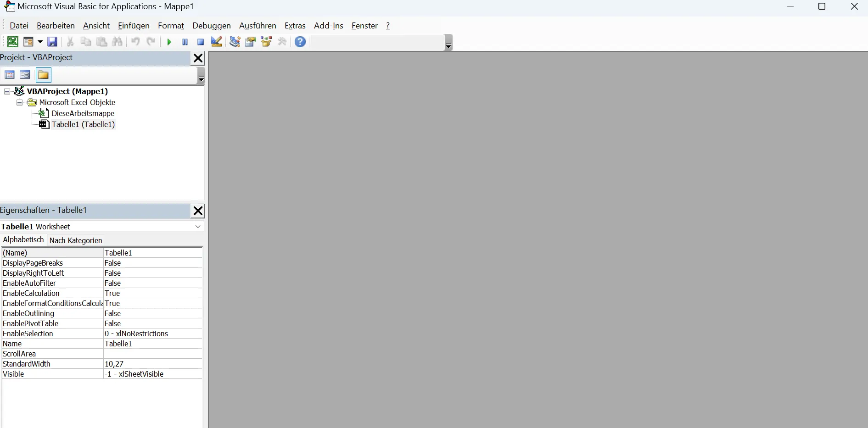The height and width of the screenshot is (428, 868).
Task: Click the Toolbox wrench icon
Action: [282, 42]
